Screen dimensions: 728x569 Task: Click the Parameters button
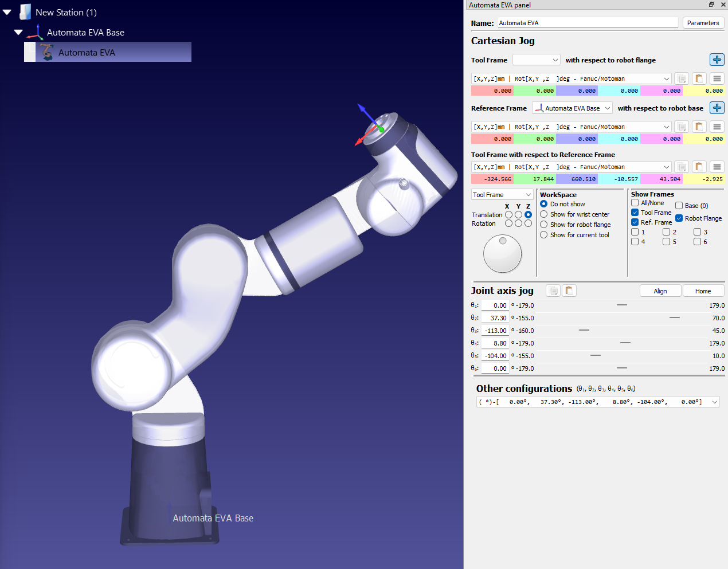pyautogui.click(x=703, y=23)
